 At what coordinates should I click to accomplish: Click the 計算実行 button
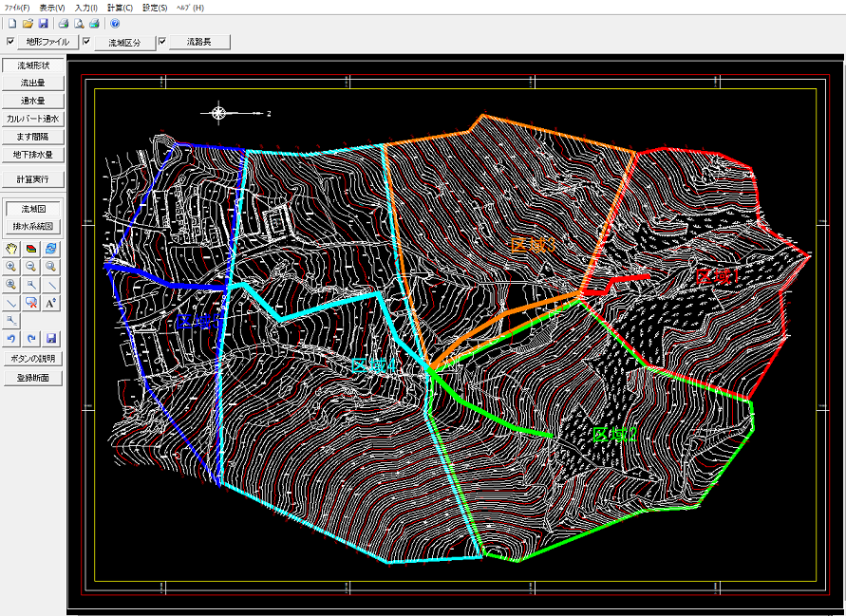(33, 178)
